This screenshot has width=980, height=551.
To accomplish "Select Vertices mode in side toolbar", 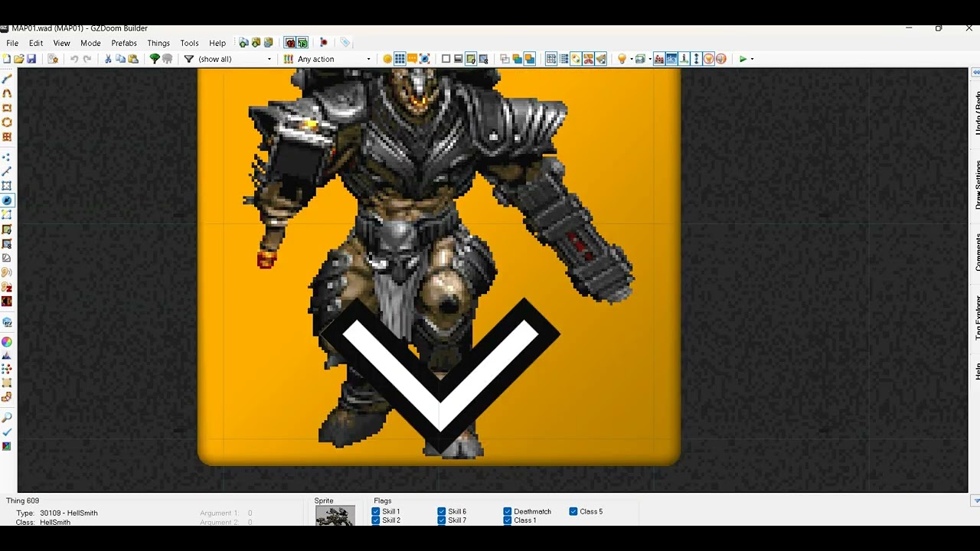I will 7,157.
